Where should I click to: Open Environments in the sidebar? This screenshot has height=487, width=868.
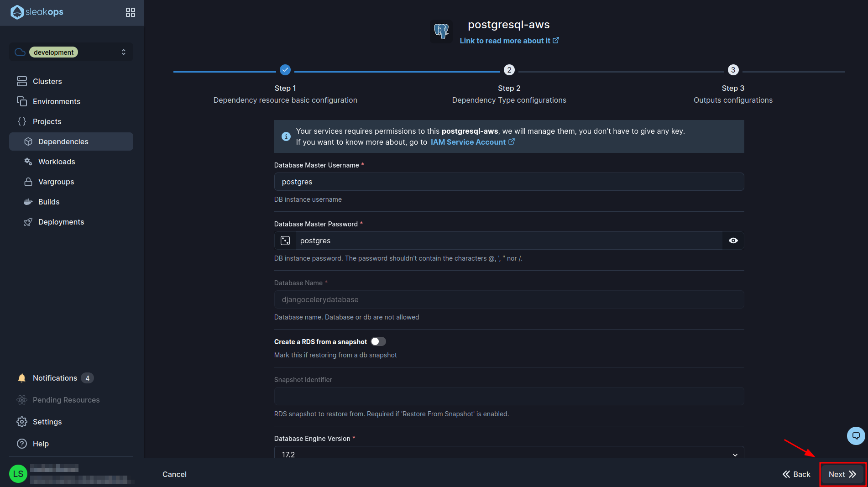point(71,101)
